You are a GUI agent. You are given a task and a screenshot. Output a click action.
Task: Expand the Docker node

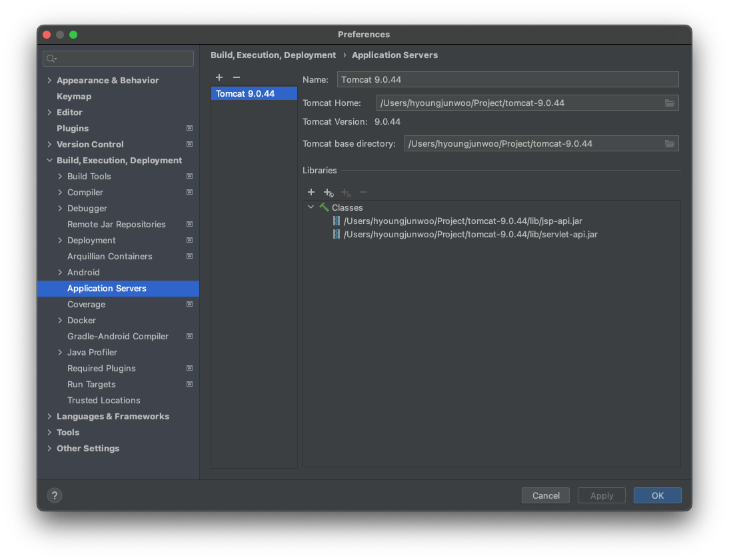tap(60, 321)
